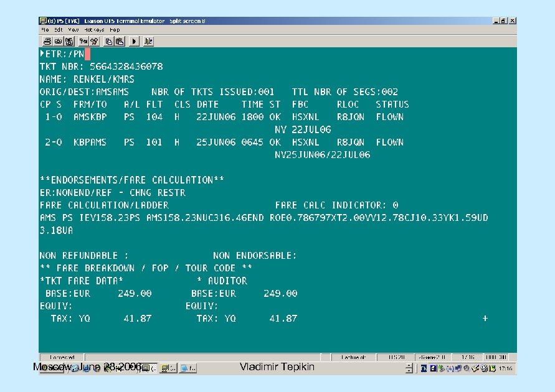555x392 pixels.
Task: Open the File menu
Action: [x=45, y=30]
